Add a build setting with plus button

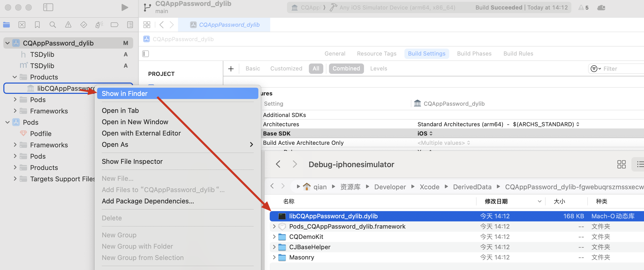click(231, 69)
